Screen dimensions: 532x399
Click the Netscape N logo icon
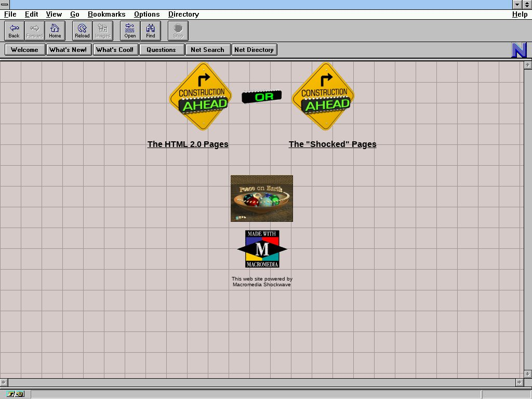(x=519, y=50)
